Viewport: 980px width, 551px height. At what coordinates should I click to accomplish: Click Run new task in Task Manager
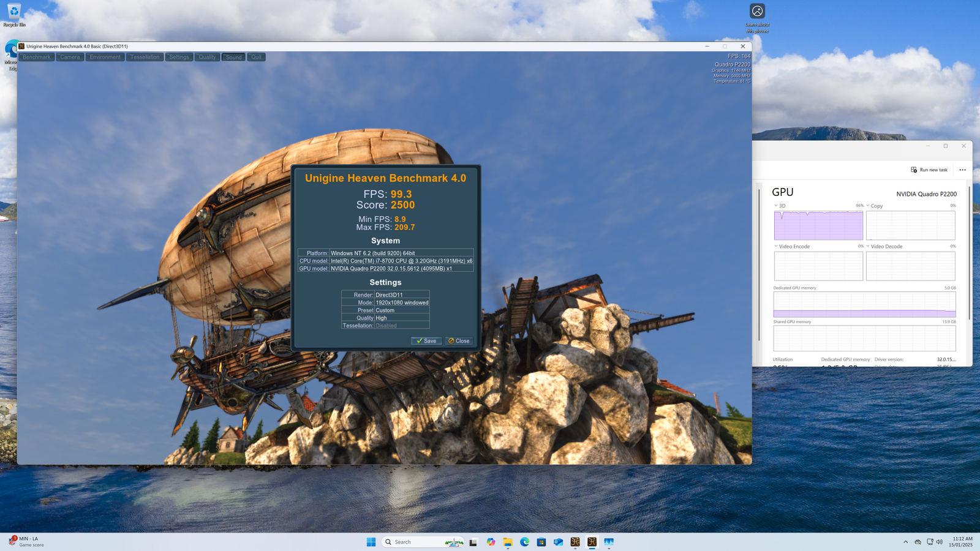pyautogui.click(x=929, y=170)
